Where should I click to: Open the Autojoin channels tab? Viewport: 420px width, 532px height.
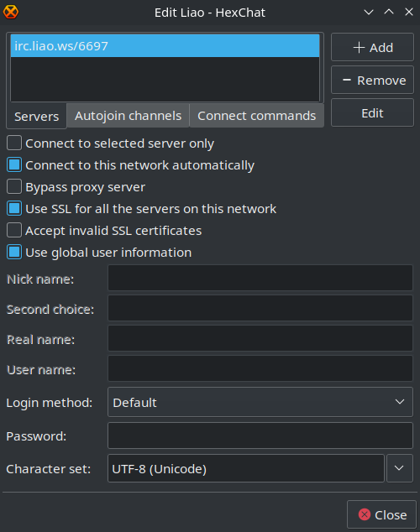pos(128,116)
